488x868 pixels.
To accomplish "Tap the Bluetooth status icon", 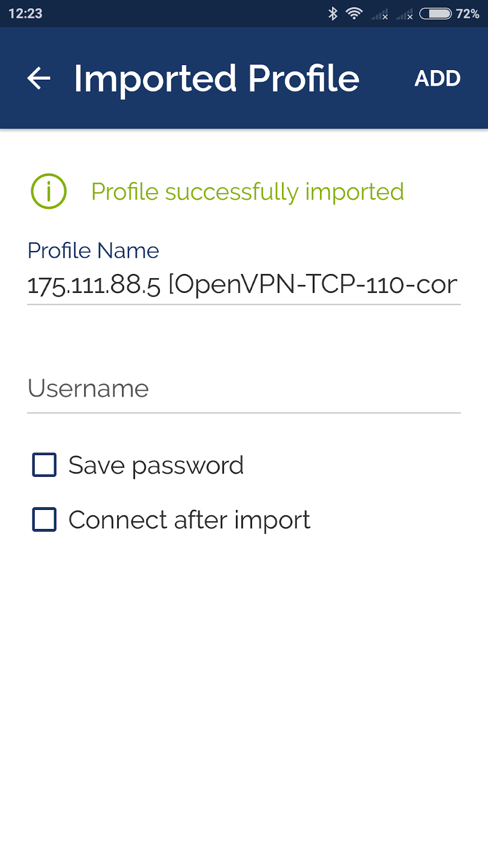I will click(333, 14).
